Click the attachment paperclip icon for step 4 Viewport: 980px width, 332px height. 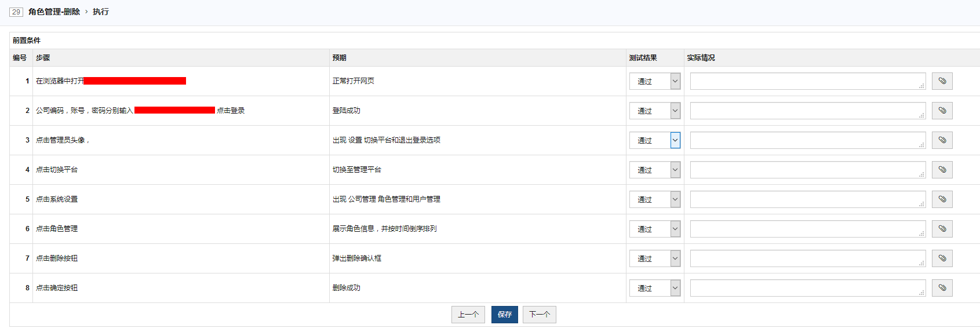[x=942, y=170]
